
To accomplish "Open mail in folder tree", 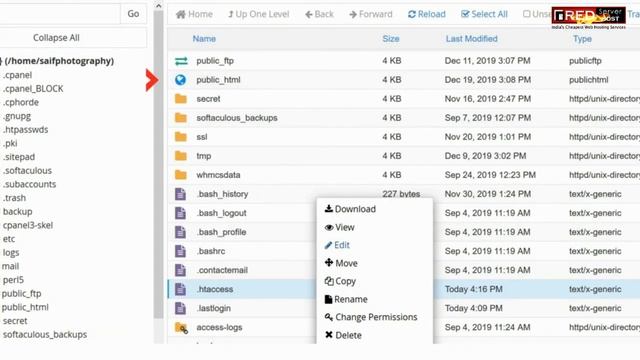I will coord(10,267).
